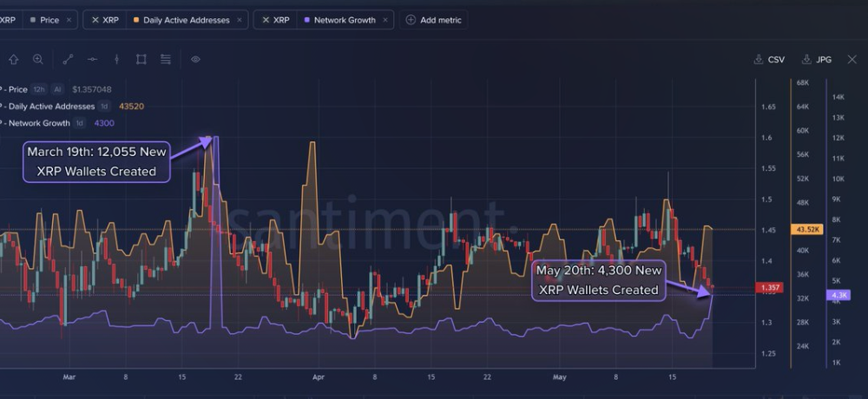Click the Daily Active Addresses legend label

click(51, 106)
